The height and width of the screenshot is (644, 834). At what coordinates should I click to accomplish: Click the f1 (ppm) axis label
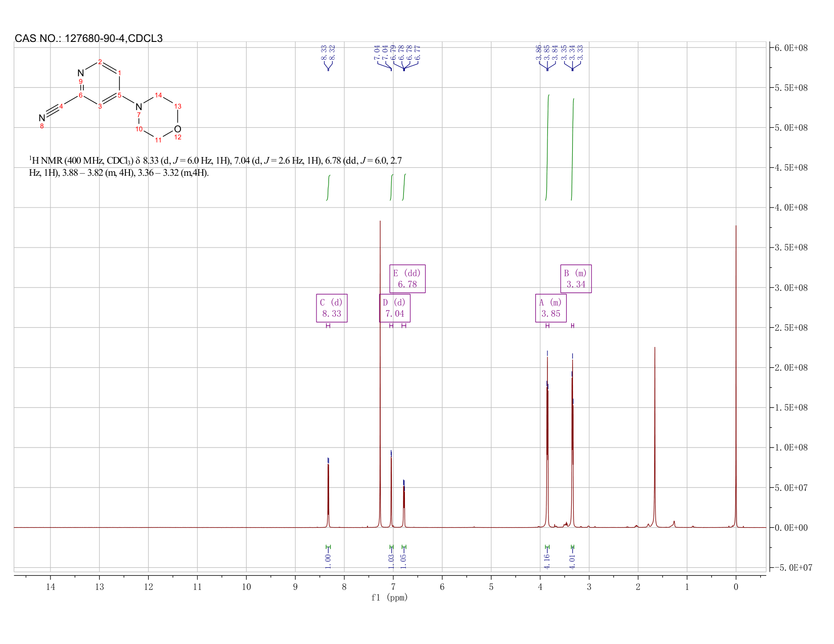point(389,598)
